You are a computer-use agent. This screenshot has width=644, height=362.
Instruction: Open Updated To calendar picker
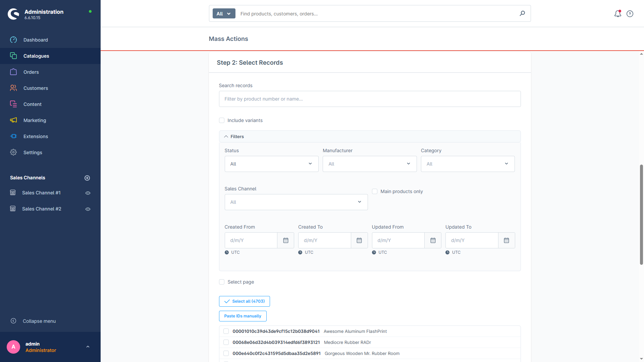coord(506,240)
